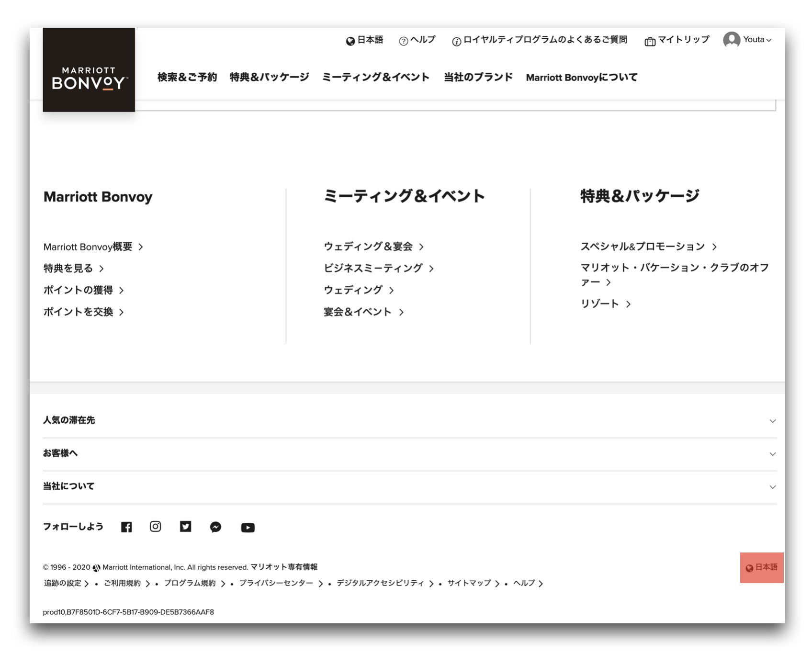
Task: Click the フォローしよう label
Action: pyautogui.click(x=73, y=527)
